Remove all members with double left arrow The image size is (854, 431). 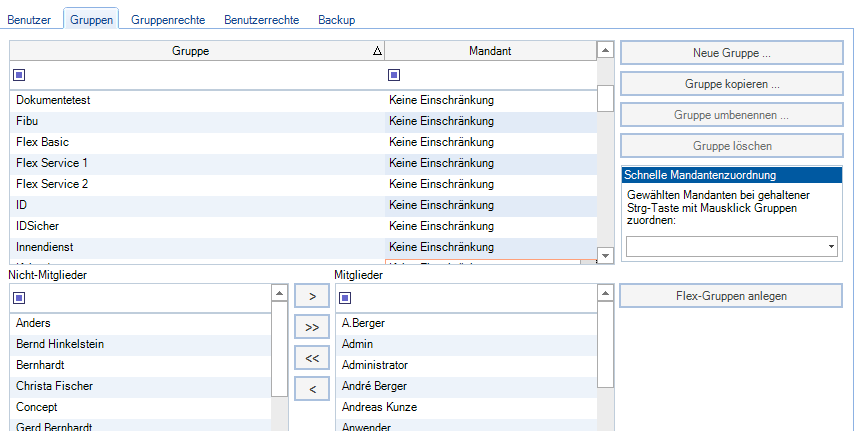[x=312, y=358]
